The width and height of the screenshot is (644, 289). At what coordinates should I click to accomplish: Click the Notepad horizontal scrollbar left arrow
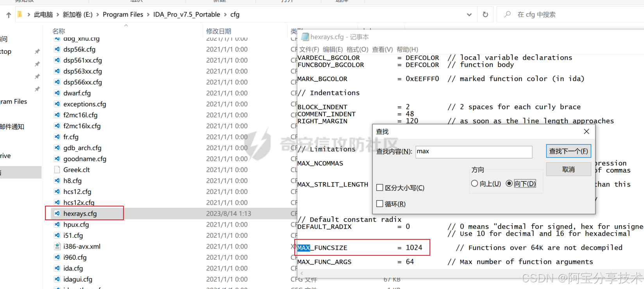pyautogui.click(x=302, y=273)
